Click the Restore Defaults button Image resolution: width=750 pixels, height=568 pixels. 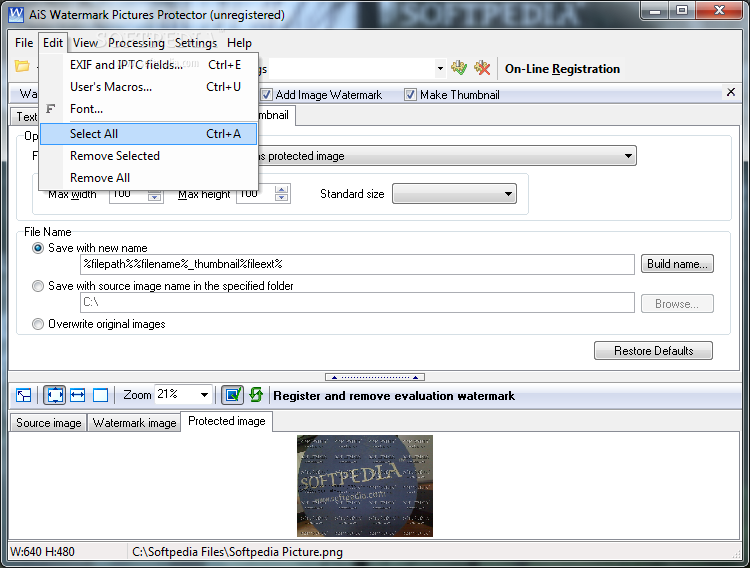[653, 351]
